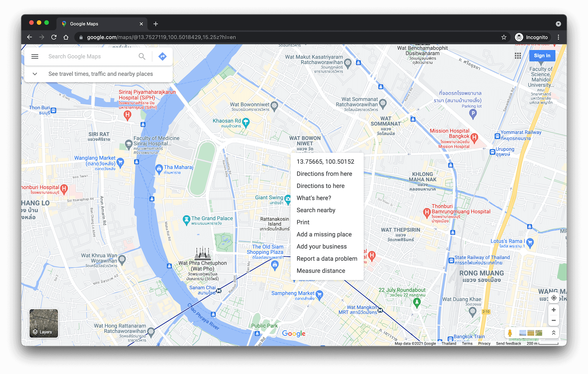Viewport: 588px width, 374px height.
Task: Click the Parking lot P pin
Action: point(473,114)
